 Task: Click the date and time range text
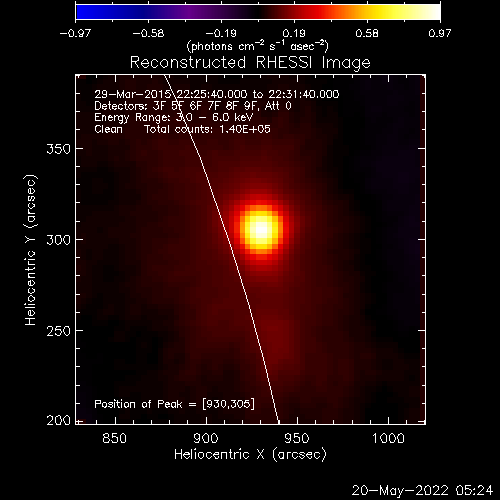point(217,94)
